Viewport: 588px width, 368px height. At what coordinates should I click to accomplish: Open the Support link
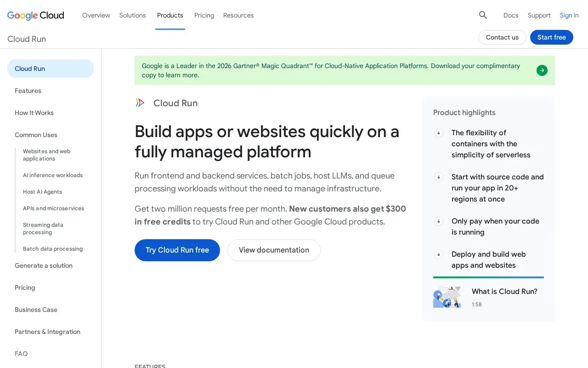pos(539,15)
